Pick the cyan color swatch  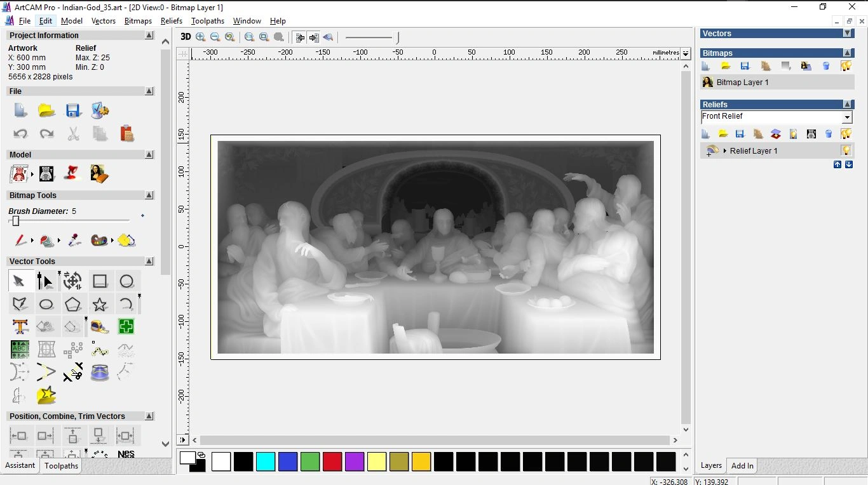[x=266, y=462]
